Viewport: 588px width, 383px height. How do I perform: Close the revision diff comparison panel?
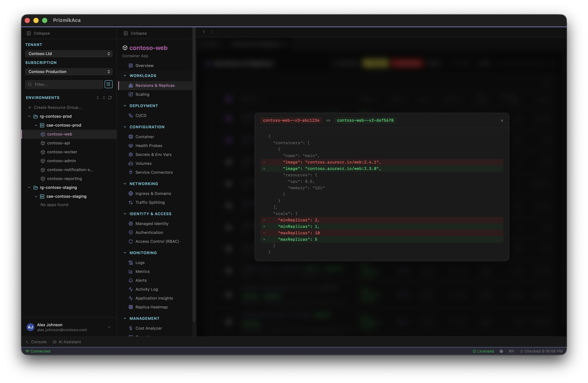click(x=502, y=121)
